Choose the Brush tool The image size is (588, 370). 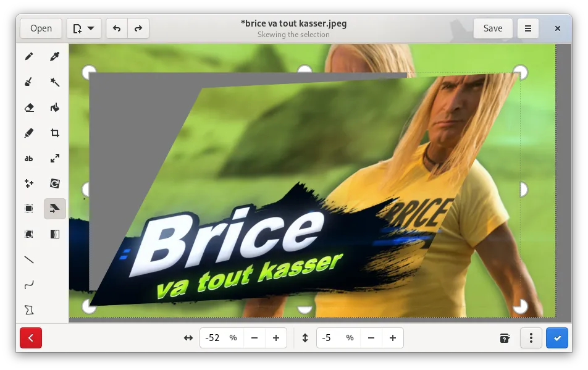tap(29, 82)
